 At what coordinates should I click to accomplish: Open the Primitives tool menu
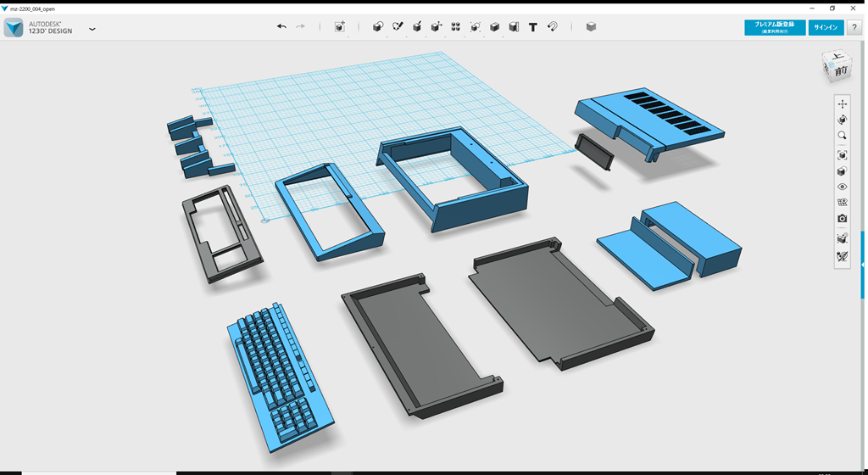pyautogui.click(x=378, y=27)
